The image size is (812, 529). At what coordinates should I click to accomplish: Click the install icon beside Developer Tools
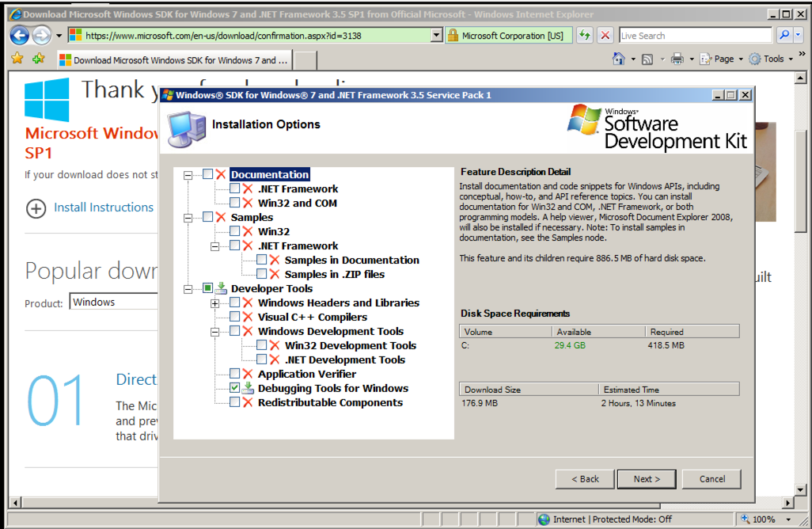coord(221,288)
